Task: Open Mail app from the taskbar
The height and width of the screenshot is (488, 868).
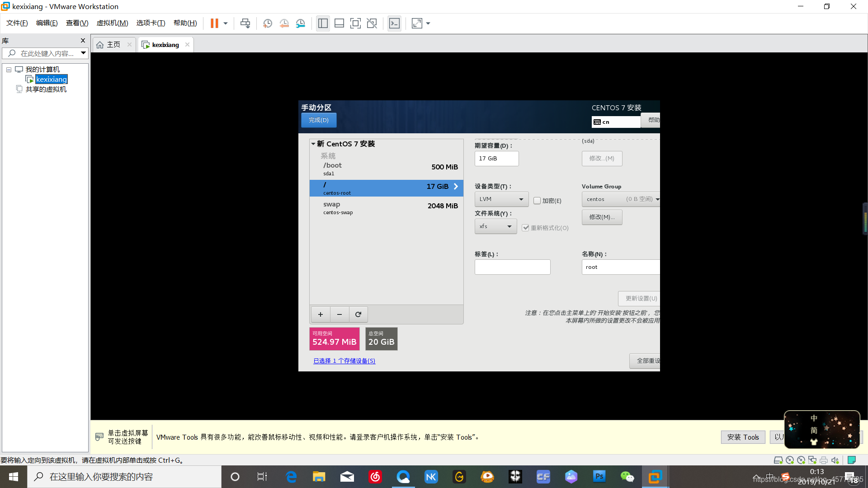Action: (347, 477)
